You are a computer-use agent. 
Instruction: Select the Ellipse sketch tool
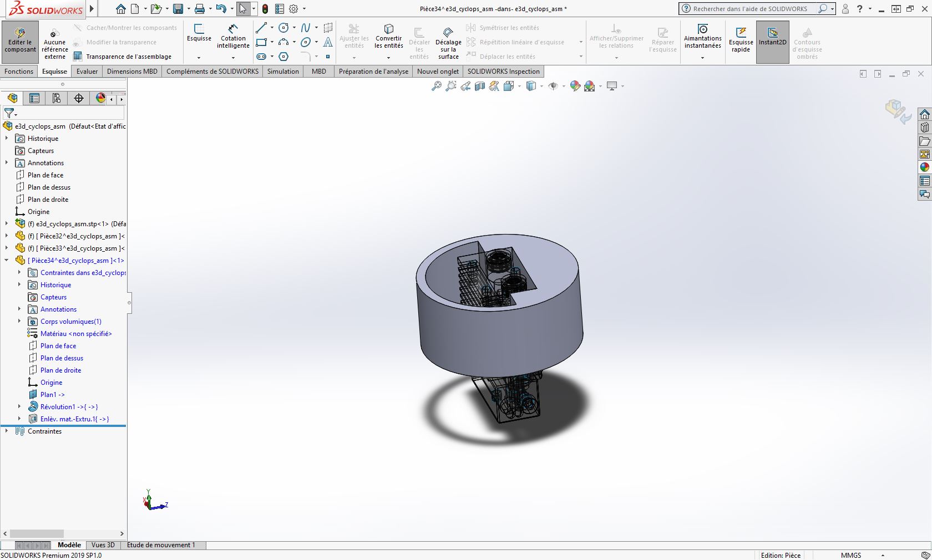coord(306,42)
